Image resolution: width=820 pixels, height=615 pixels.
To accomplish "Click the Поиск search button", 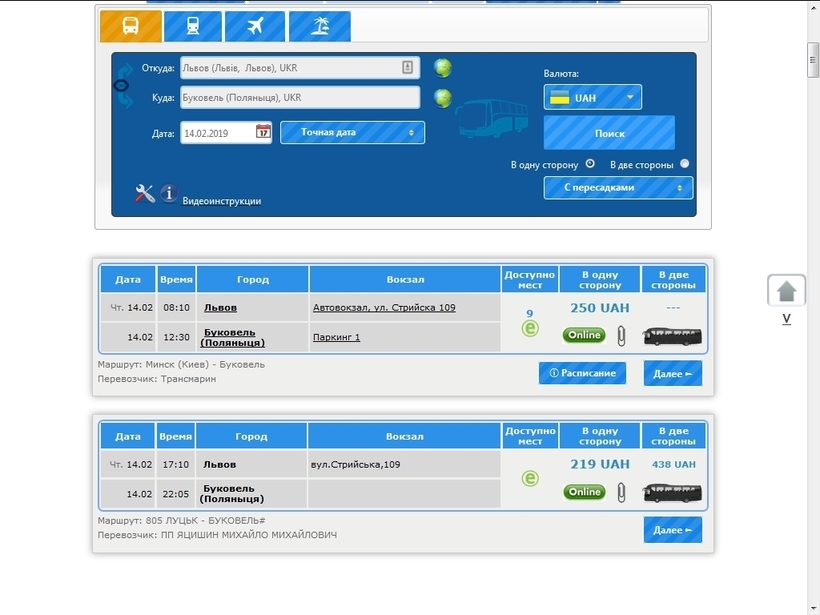I will point(609,133).
